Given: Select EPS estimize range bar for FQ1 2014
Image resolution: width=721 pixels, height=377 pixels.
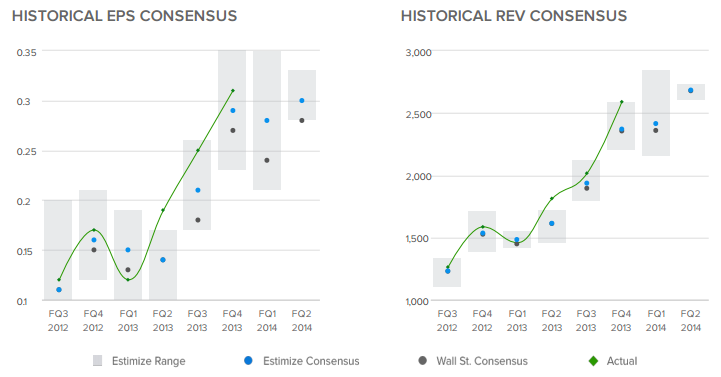Looking at the screenshot, I should [x=267, y=120].
